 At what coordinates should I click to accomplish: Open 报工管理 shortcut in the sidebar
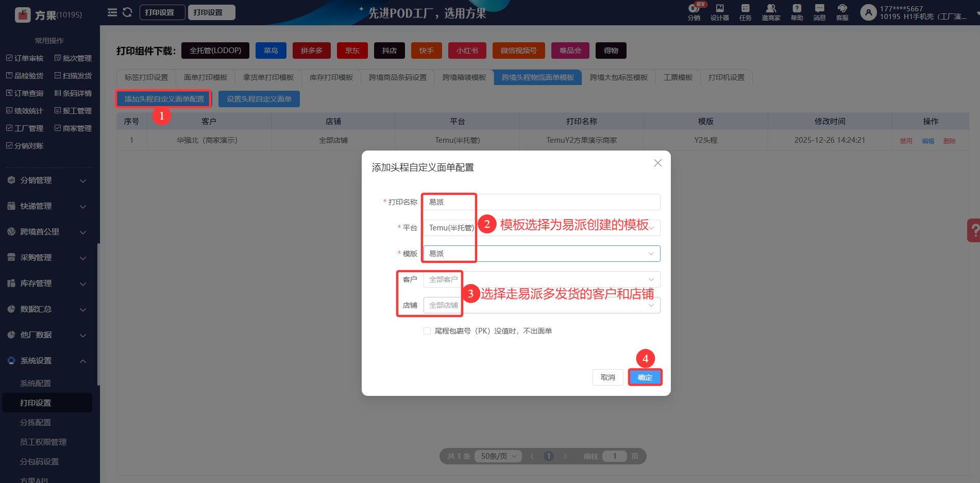73,111
